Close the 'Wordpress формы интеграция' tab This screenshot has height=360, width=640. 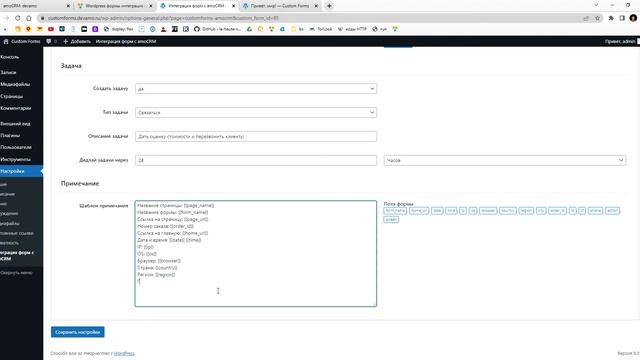point(151,6)
